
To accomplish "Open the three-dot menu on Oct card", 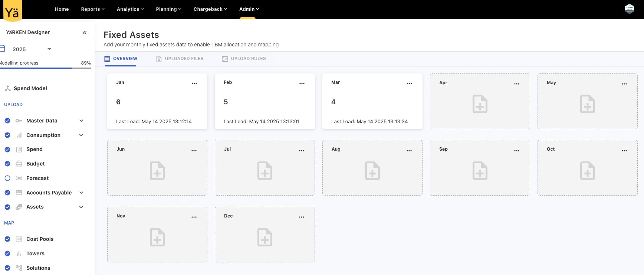I will click(x=624, y=151).
